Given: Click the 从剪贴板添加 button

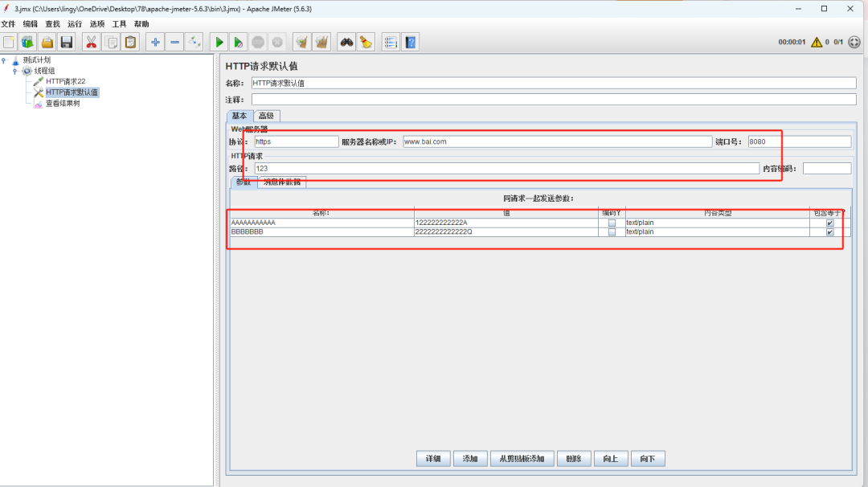Looking at the screenshot, I should pyautogui.click(x=522, y=459).
